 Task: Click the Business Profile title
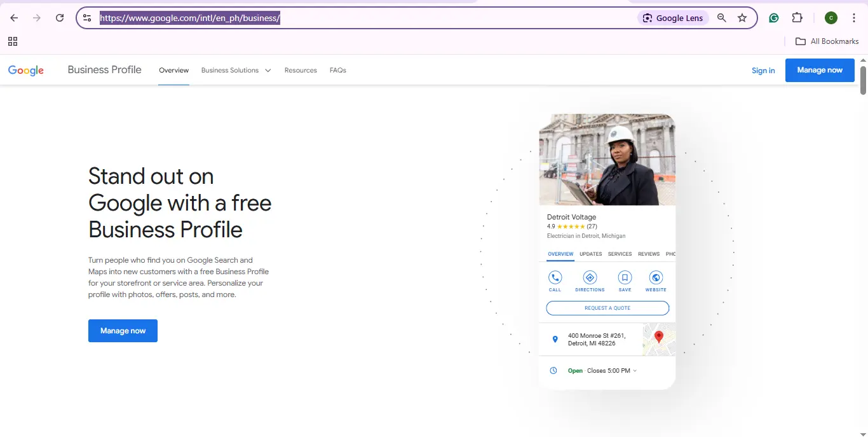point(105,70)
